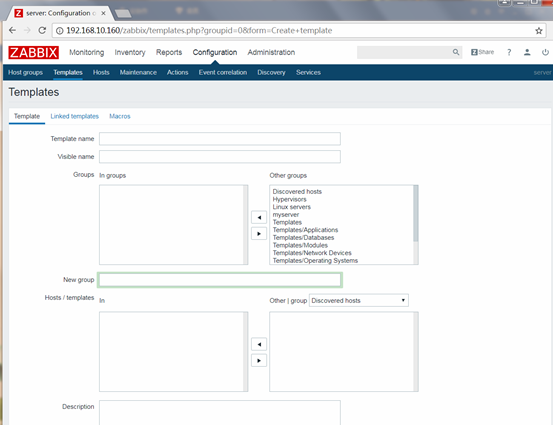This screenshot has height=425, width=553.
Task: Focus the New group field
Action: coord(220,280)
